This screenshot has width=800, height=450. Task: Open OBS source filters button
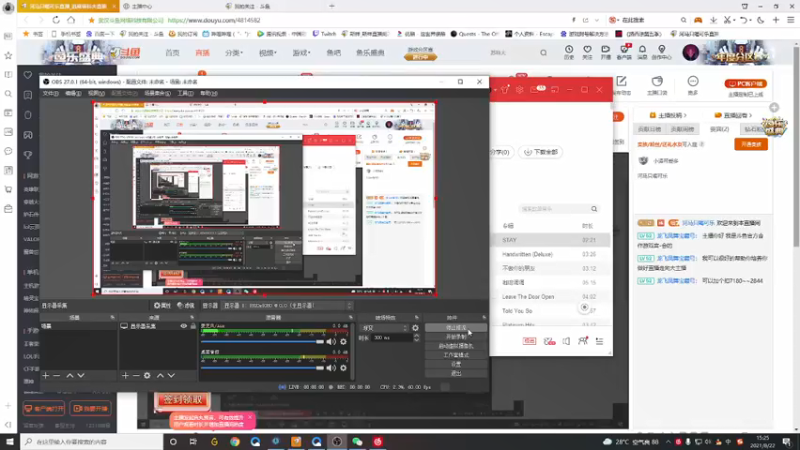click(186, 306)
